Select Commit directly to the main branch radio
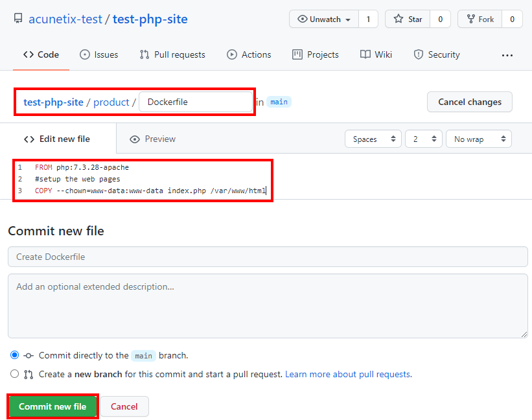Screen dimensions: 532x420 (x=15, y=355)
